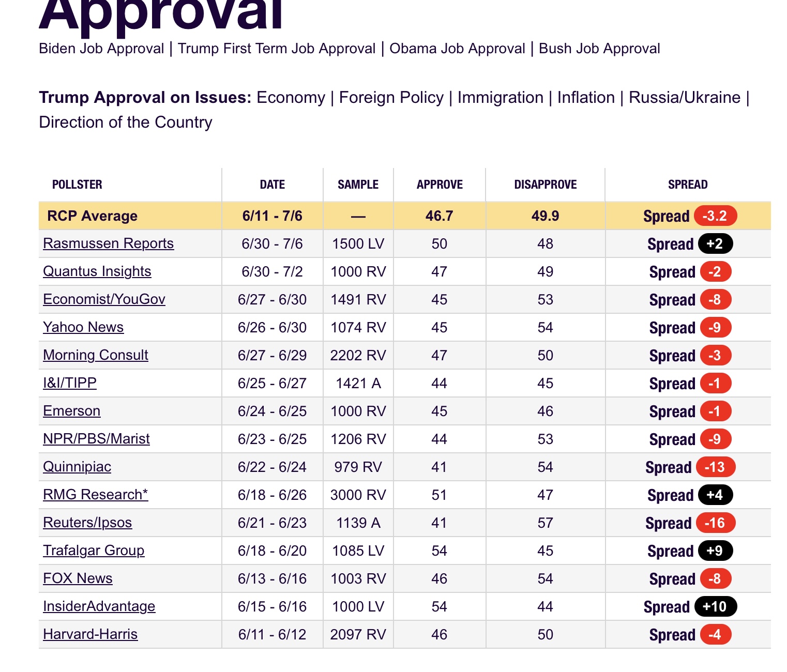This screenshot has height=672, width=787.
Task: Click the 49.9 average disapprove value
Action: coord(546,216)
